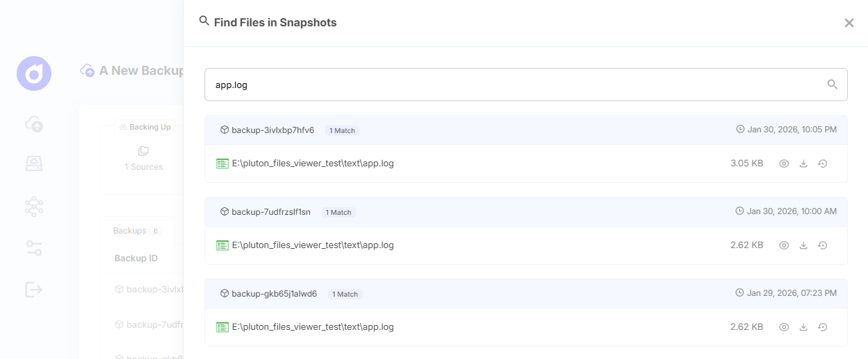Close the Find Files in Snapshots panel
Viewport: 868px width, 359px height.
(849, 23)
